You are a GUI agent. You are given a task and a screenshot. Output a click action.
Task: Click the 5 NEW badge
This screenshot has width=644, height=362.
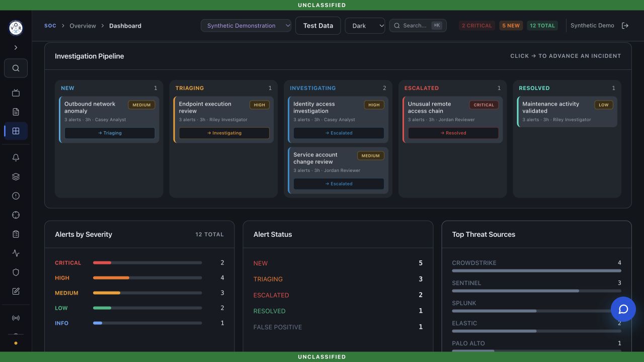511,26
